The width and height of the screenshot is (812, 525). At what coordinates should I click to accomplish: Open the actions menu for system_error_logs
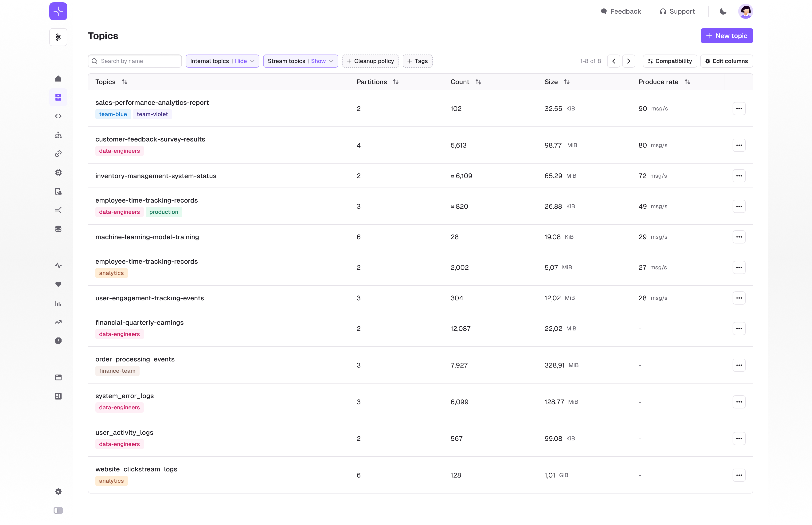tap(739, 402)
